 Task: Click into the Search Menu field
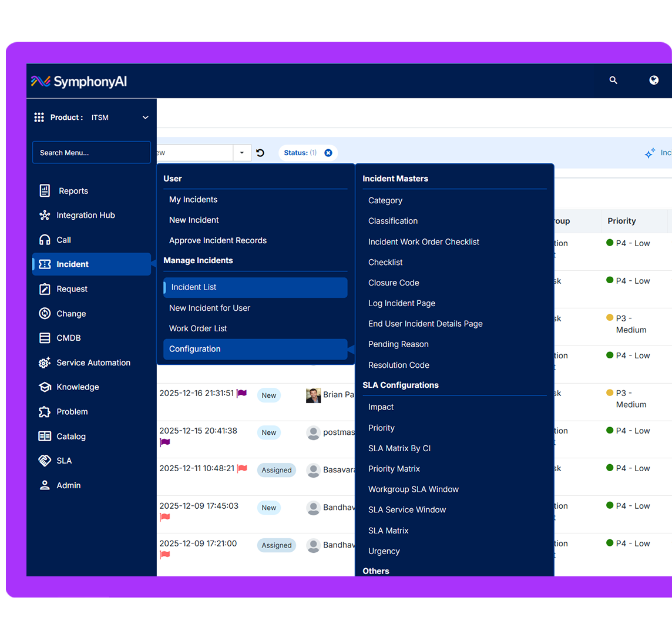(x=92, y=153)
